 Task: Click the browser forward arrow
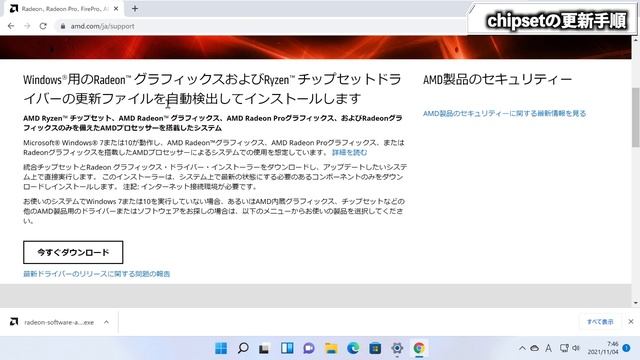pos(27,26)
